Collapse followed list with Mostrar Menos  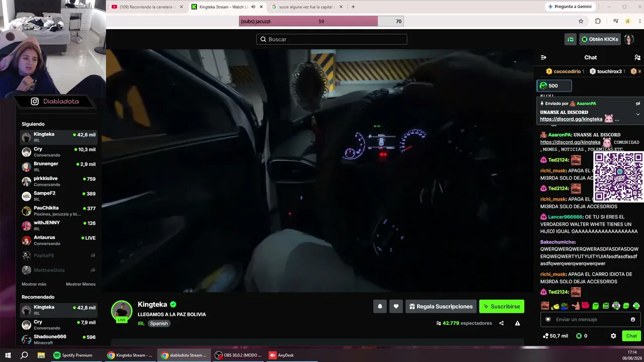point(80,284)
